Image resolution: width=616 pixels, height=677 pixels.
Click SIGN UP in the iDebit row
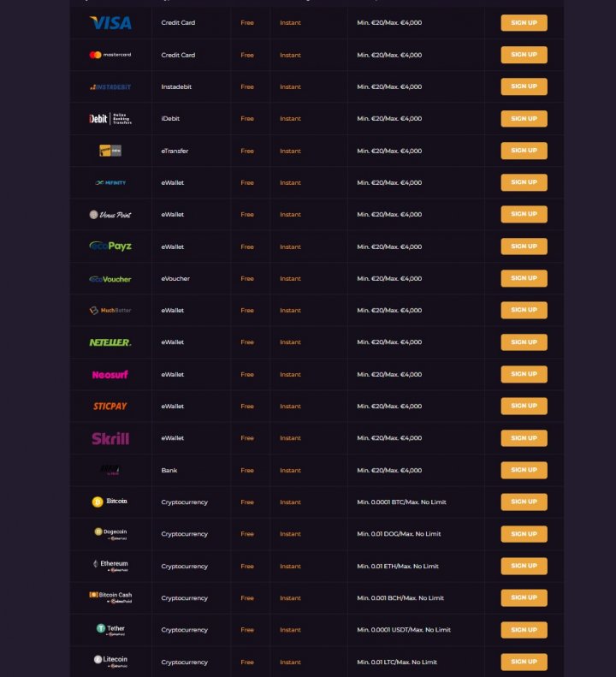click(x=524, y=119)
